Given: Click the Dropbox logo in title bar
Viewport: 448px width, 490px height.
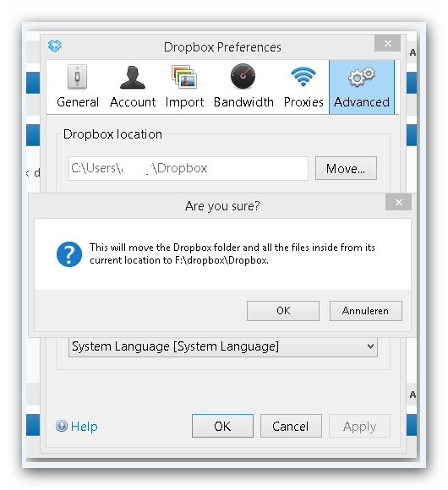Looking at the screenshot, I should click(x=55, y=46).
